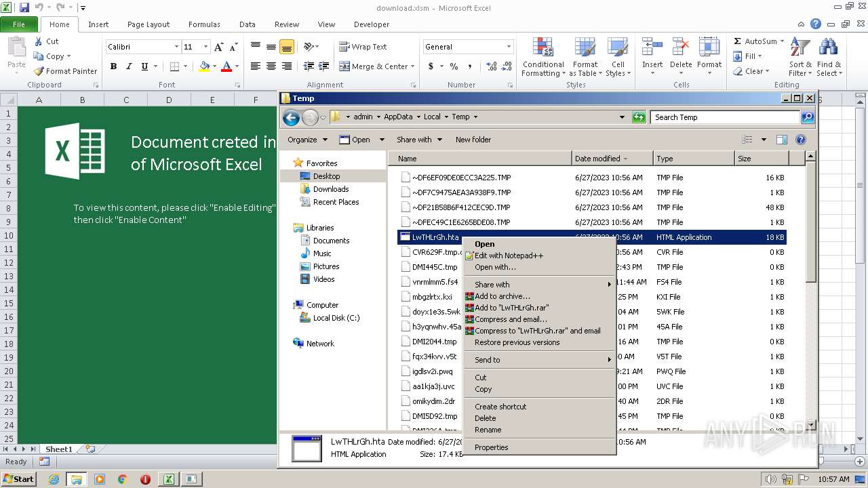Toggle Bold formatting in ribbon
Screen dimensions: 868x488
point(113,66)
